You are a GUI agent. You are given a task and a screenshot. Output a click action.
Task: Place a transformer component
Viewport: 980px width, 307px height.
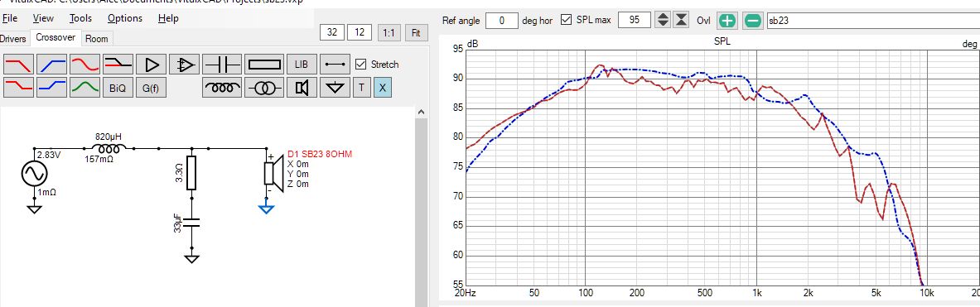click(x=264, y=88)
